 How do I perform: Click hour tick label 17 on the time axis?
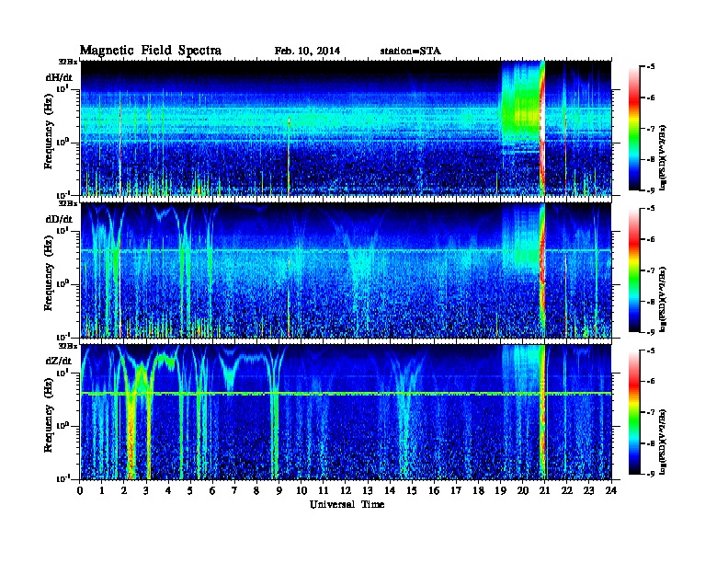tap(457, 490)
